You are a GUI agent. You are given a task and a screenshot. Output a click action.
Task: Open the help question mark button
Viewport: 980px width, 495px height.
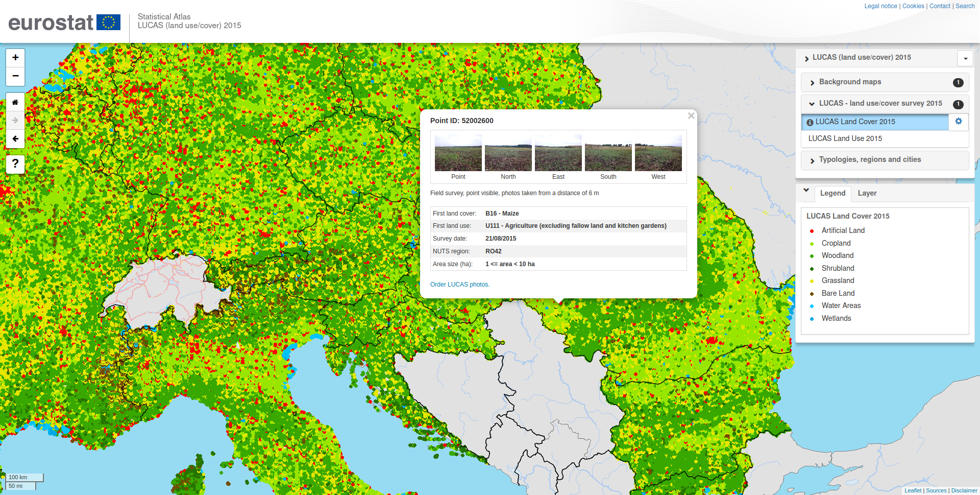pos(15,164)
